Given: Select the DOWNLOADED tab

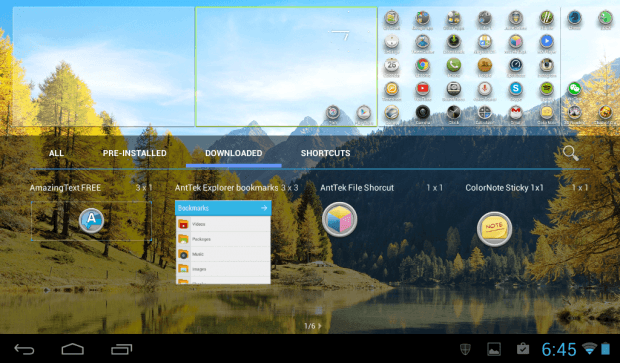Looking at the screenshot, I should click(234, 153).
